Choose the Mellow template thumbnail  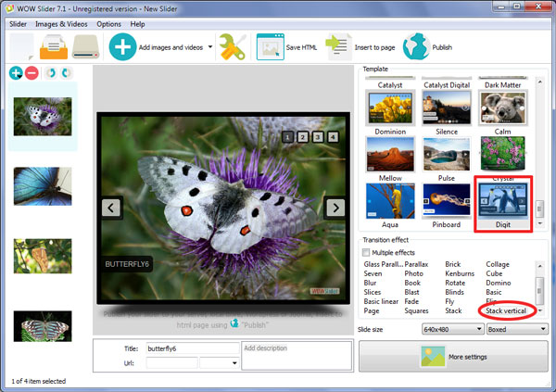(390, 154)
